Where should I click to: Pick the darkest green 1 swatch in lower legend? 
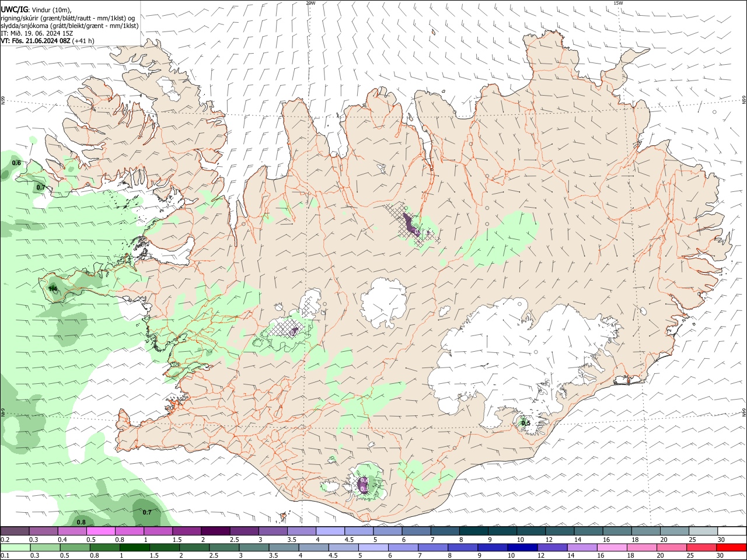(x=134, y=547)
